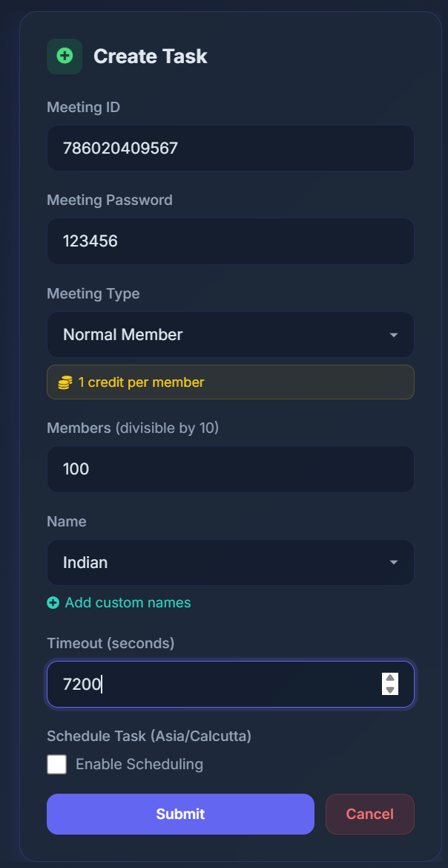
Task: Open Add custom names link
Action: (x=119, y=603)
